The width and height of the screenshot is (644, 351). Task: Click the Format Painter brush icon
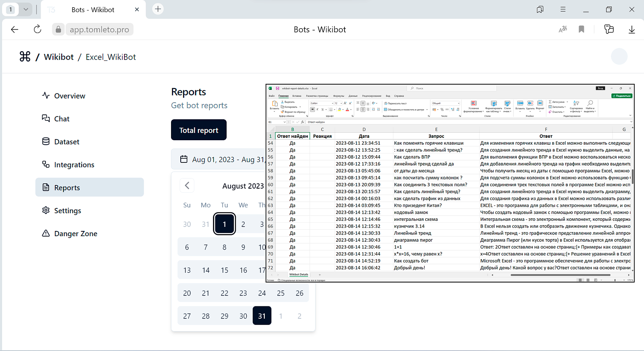click(283, 112)
